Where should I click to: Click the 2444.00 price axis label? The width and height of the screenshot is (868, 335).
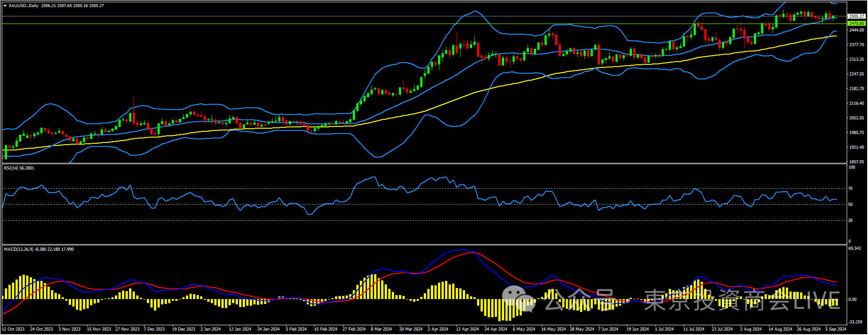856,30
